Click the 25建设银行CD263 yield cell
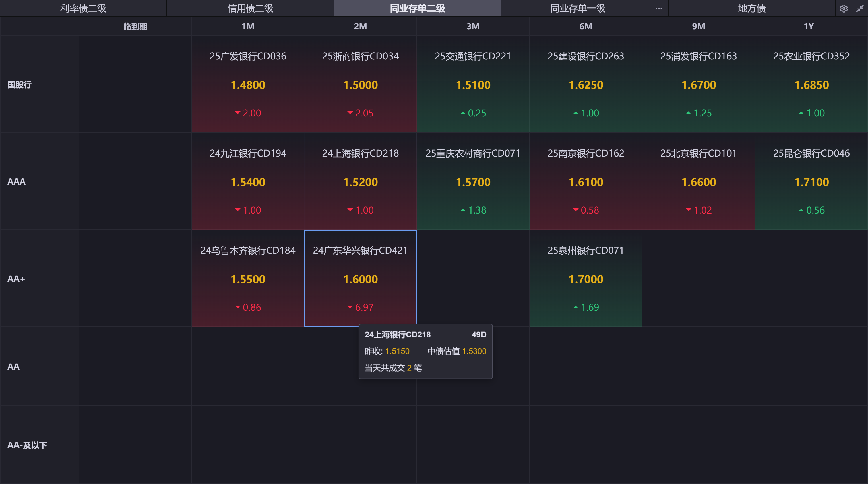The width and height of the screenshot is (868, 484). coord(586,84)
